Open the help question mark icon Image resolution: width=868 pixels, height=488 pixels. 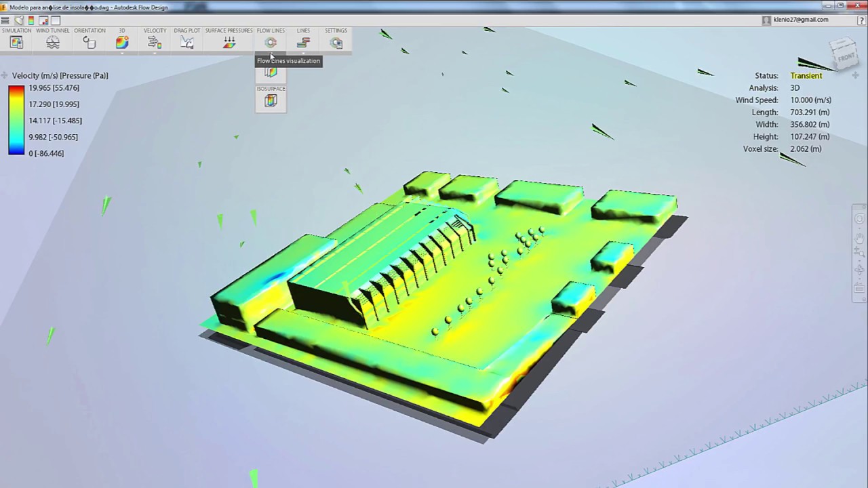tap(861, 20)
